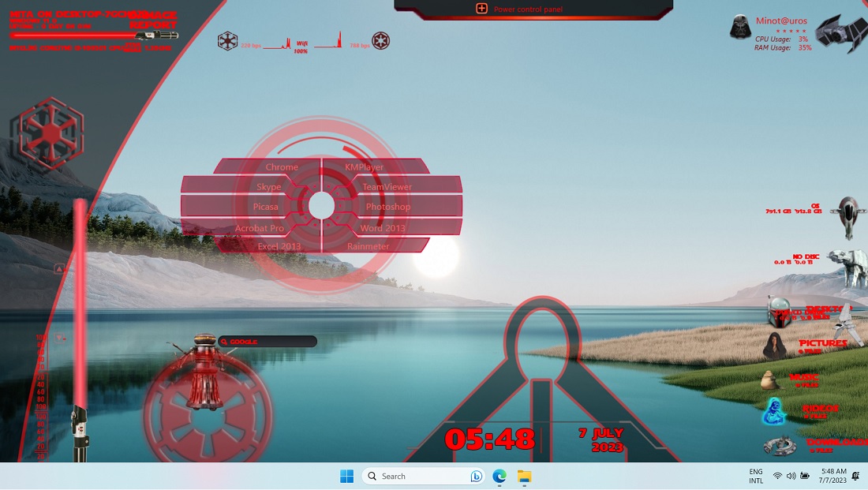The height and width of the screenshot is (490, 868).
Task: Open Microsoft Edge from the taskbar
Action: [498, 477]
